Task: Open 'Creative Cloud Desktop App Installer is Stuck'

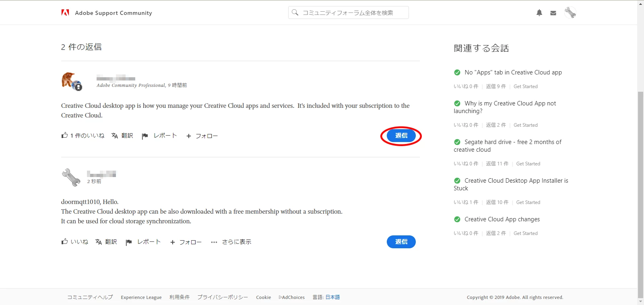Action: 511,184
